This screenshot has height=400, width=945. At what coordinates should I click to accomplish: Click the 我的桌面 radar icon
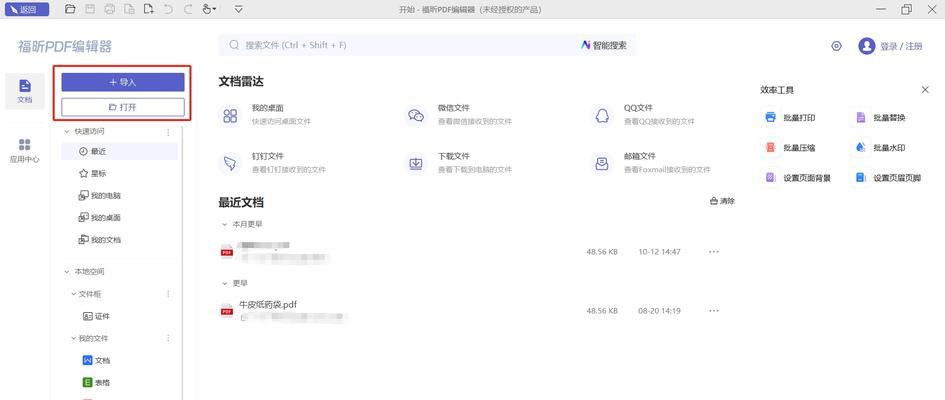coord(230,116)
